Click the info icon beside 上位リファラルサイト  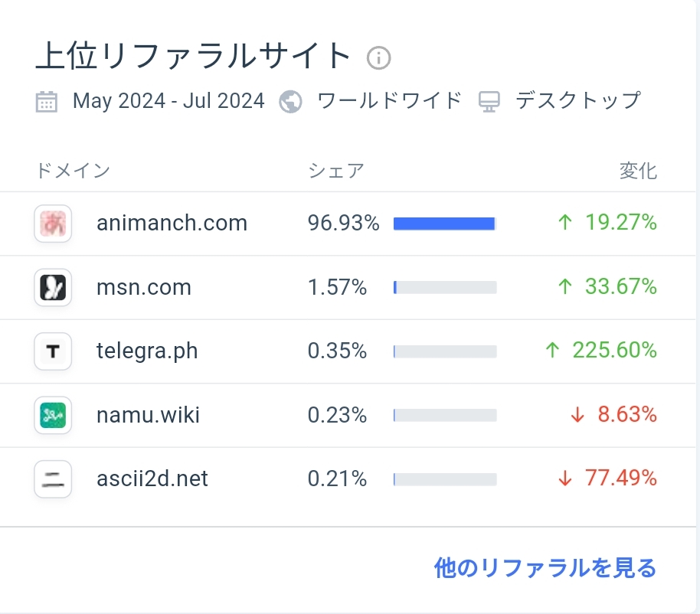point(378,58)
